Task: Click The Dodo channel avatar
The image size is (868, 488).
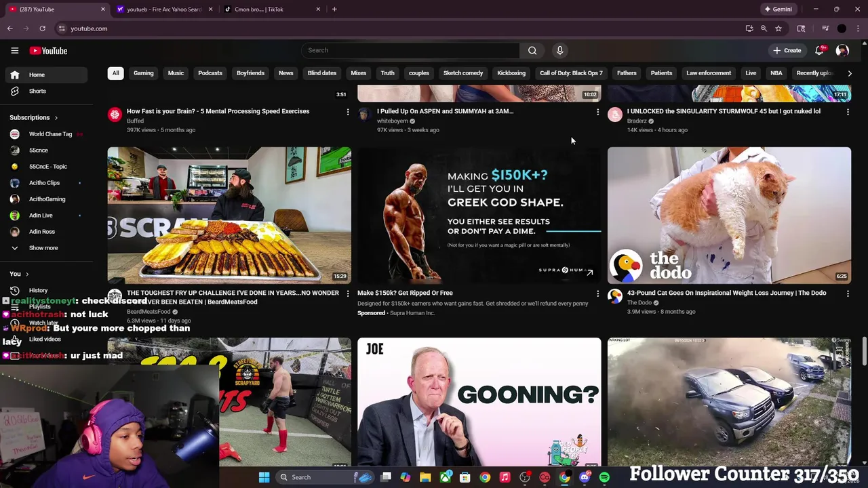Action: click(615, 296)
